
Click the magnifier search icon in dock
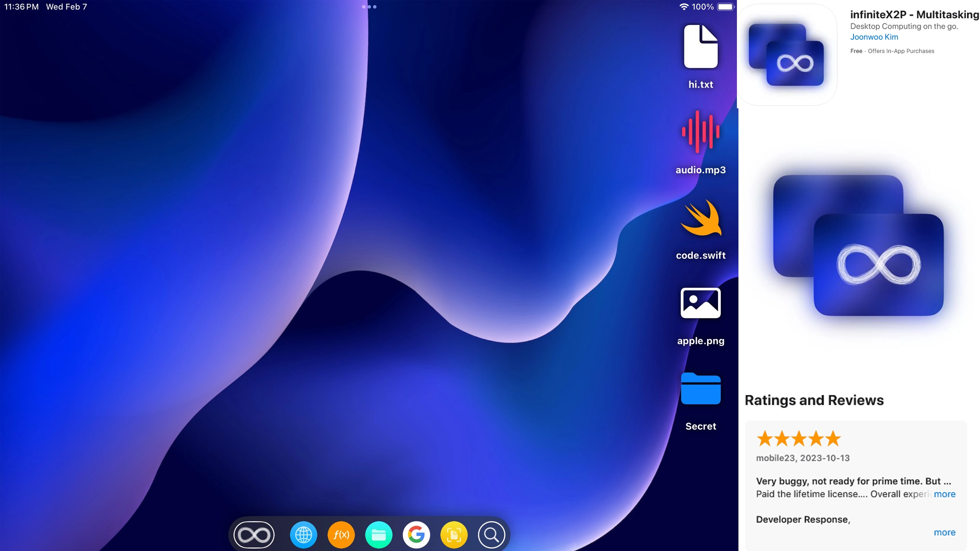tap(492, 535)
